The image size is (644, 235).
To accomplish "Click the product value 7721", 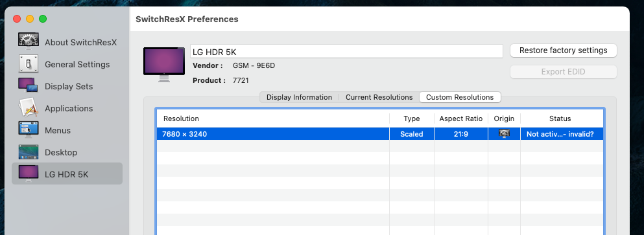I will [x=241, y=80].
